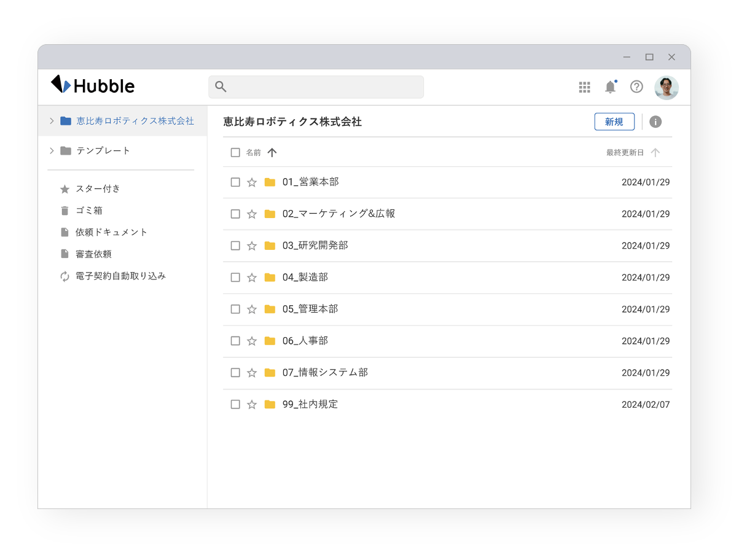
Task: Check the select-all checkbox in header
Action: tap(235, 152)
